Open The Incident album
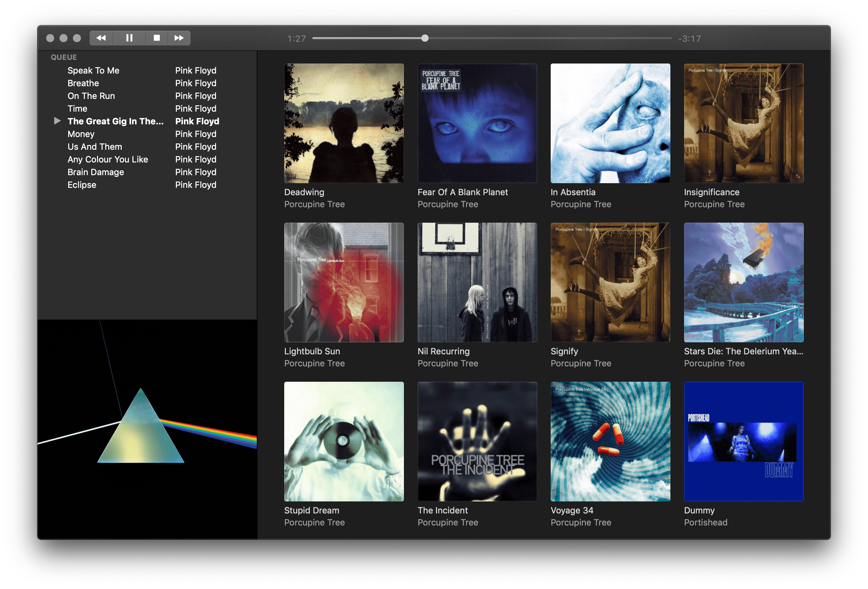Screen dimensions: 868x589 point(477,442)
